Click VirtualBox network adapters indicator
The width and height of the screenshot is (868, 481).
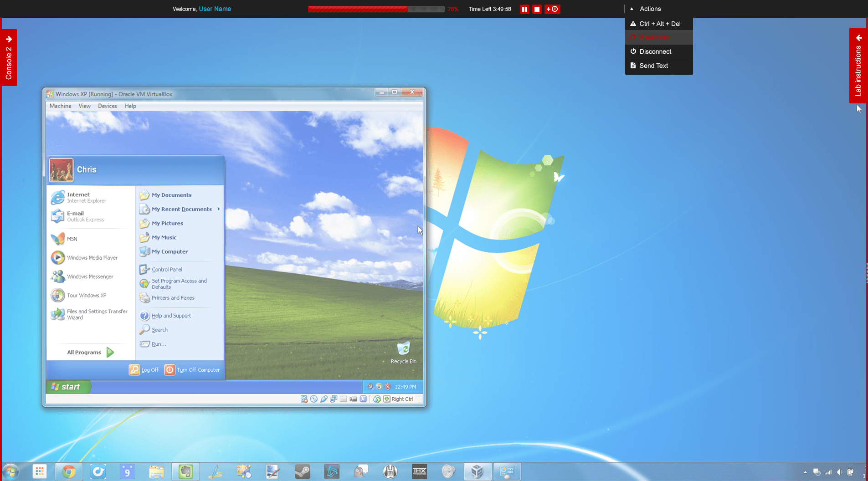click(x=334, y=399)
